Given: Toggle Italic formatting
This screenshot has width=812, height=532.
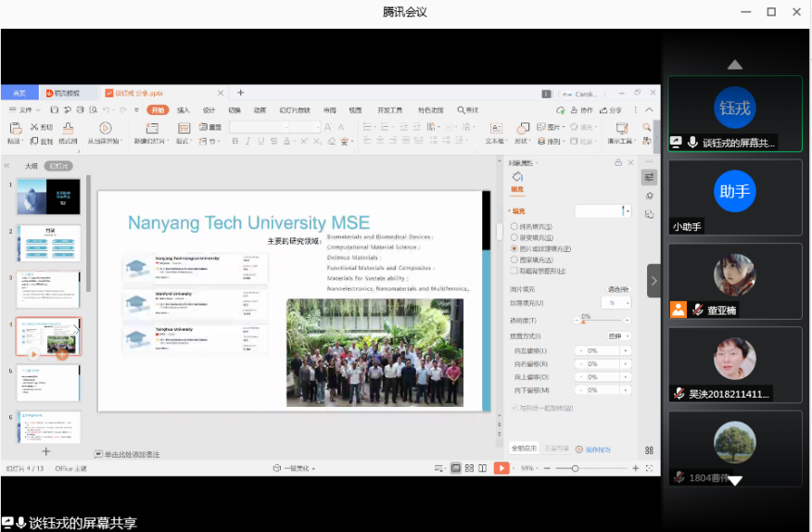Looking at the screenshot, I should [248, 141].
